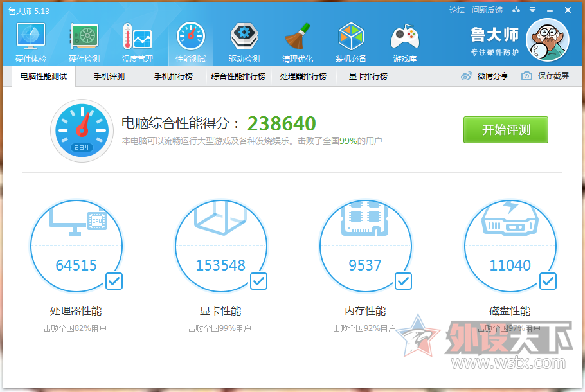Toggle the checkmark under 内存性能 score
Image resolution: width=585 pixels, height=392 pixels.
[403, 281]
